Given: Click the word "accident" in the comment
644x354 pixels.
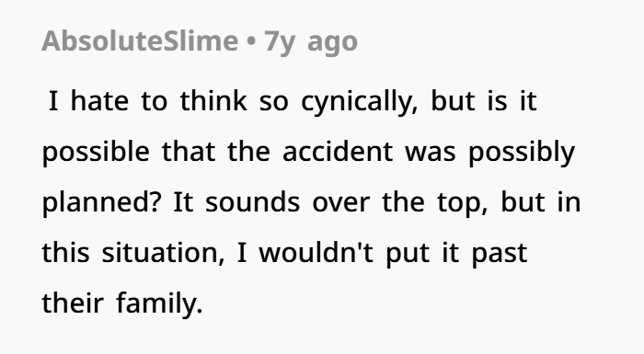Looking at the screenshot, I should (x=338, y=152).
